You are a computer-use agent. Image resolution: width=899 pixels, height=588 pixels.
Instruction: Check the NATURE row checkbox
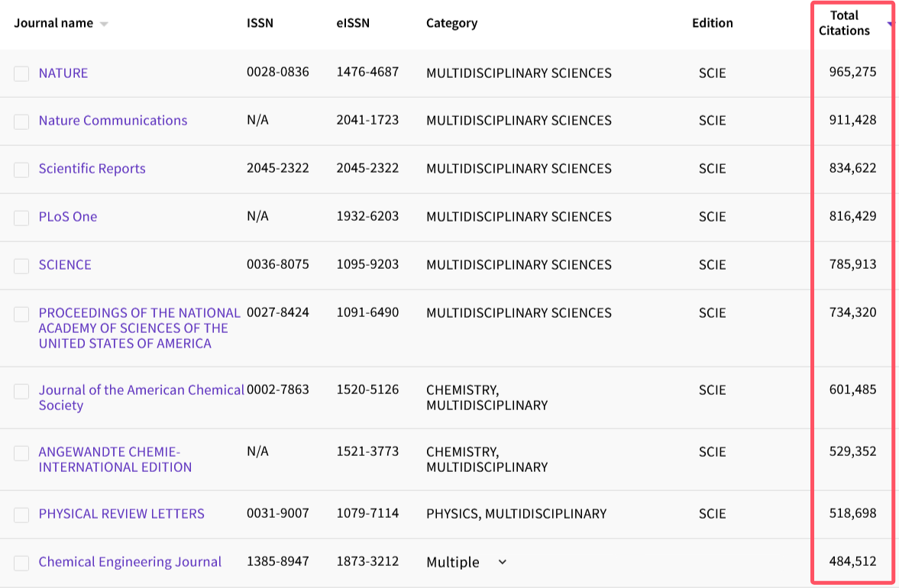[21, 73]
